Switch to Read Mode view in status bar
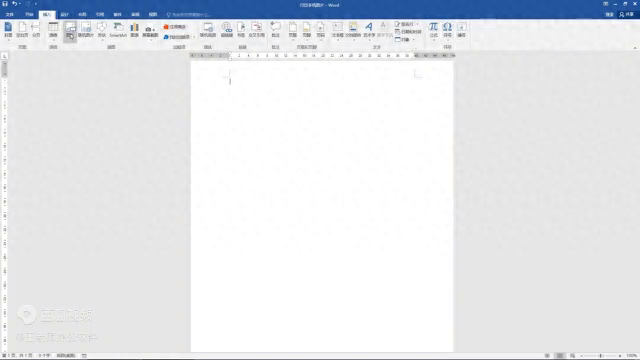 click(547, 356)
